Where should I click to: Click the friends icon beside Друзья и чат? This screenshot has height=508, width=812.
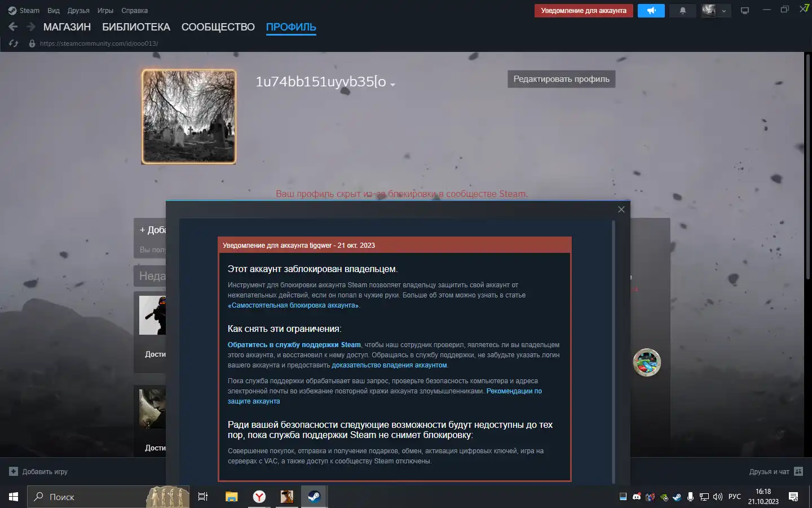[798, 471]
